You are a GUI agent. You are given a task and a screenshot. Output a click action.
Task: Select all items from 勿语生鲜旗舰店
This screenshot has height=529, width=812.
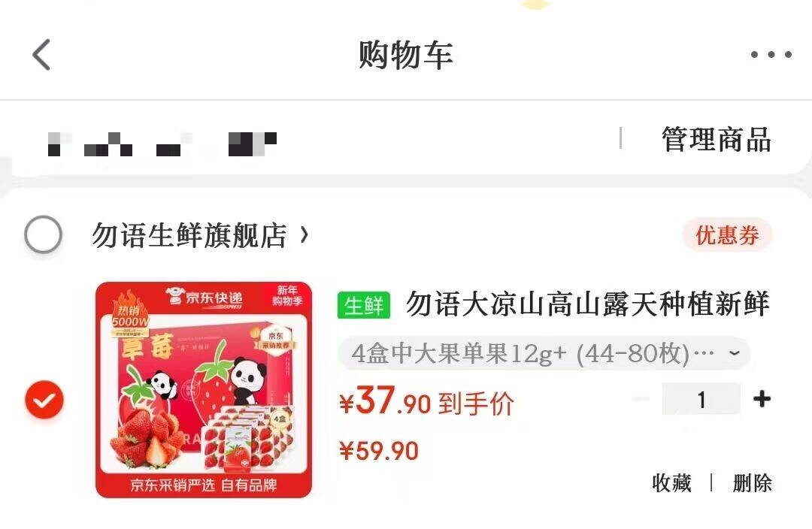[x=44, y=234]
